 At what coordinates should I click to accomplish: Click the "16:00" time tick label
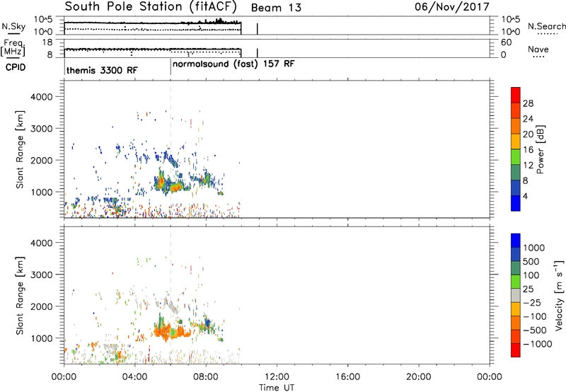pos(347,377)
